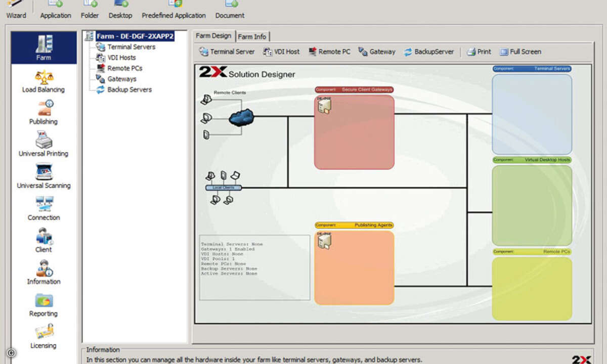Click the Secure Client Gateways component box
This screenshot has height=364, width=607.
tap(354, 132)
